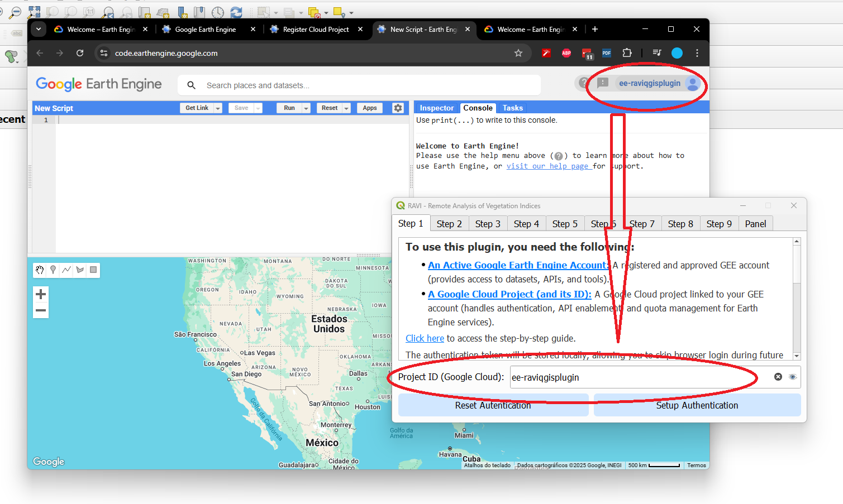
Task: Expand the Reset button dropdown arrow
Action: (346, 108)
